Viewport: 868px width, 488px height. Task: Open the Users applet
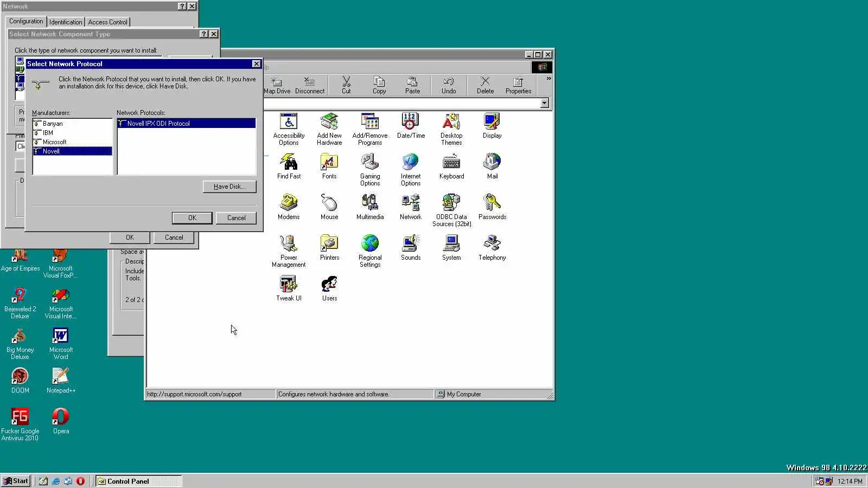[x=329, y=288]
